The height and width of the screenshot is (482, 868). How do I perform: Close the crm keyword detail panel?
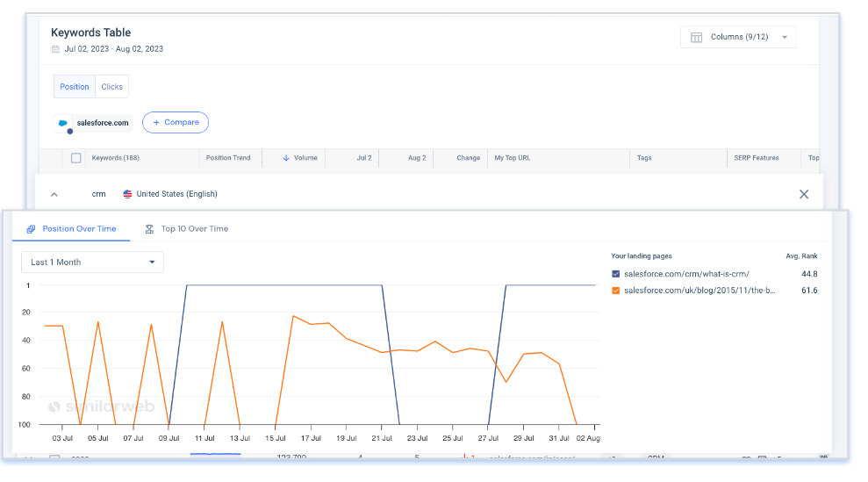point(803,194)
